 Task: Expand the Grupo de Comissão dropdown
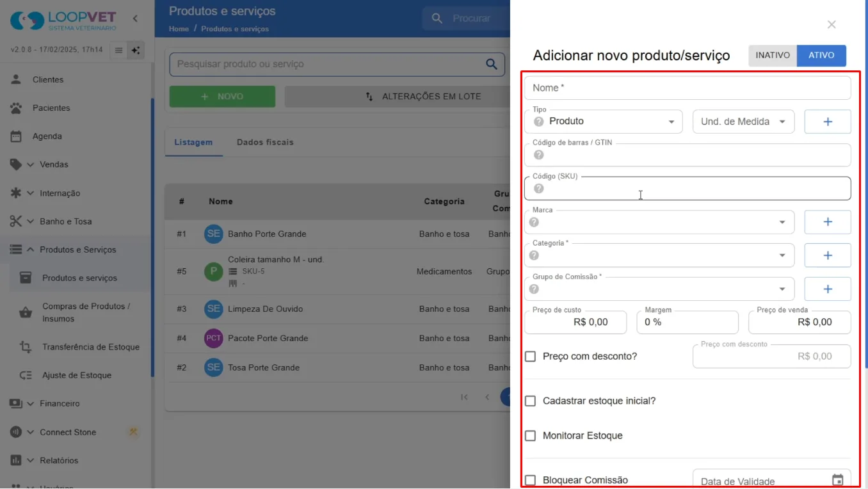click(659, 289)
